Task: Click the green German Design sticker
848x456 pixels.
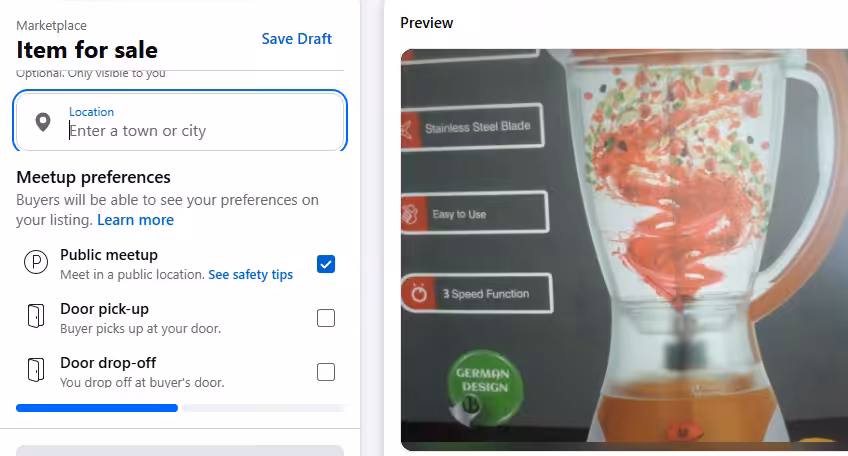Action: point(484,386)
